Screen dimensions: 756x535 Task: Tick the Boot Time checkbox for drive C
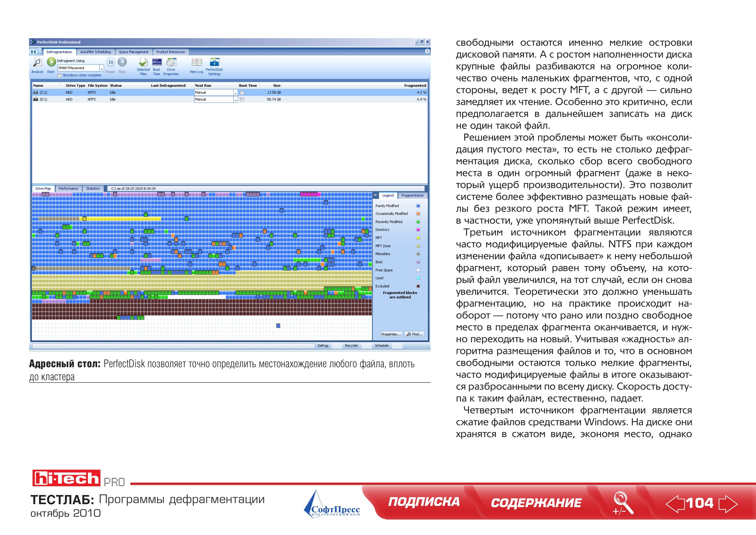[x=242, y=93]
